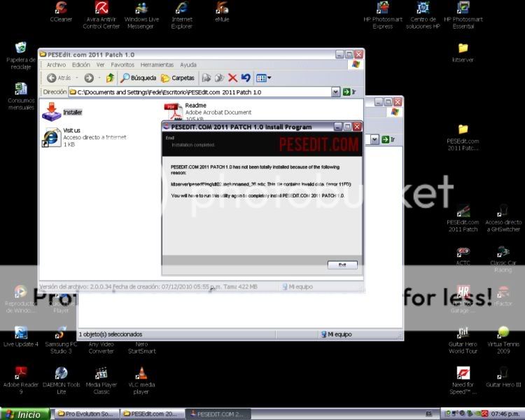Open PESEdit.com 2011 Patc... desktop folder
The width and height of the screenshot is (525, 420).
[x=463, y=137]
